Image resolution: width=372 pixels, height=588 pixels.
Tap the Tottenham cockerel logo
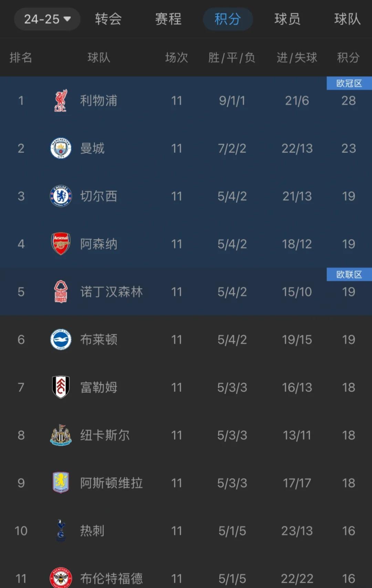[61, 531]
